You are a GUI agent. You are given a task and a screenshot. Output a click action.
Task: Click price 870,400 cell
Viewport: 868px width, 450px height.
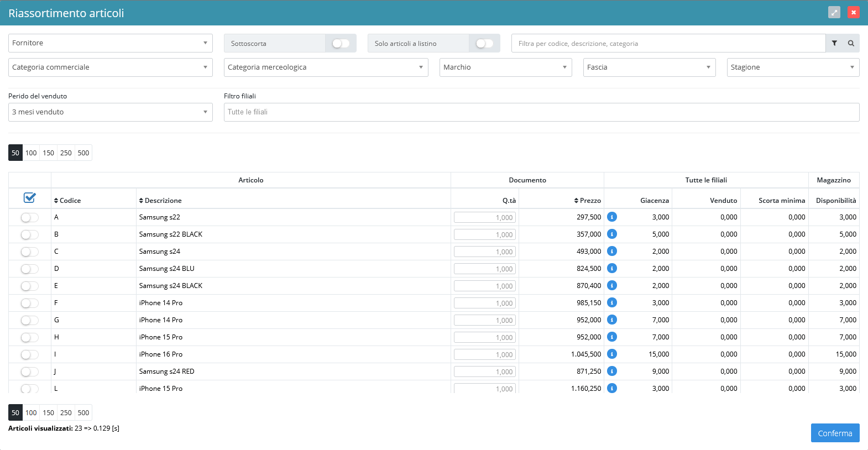(x=589, y=286)
